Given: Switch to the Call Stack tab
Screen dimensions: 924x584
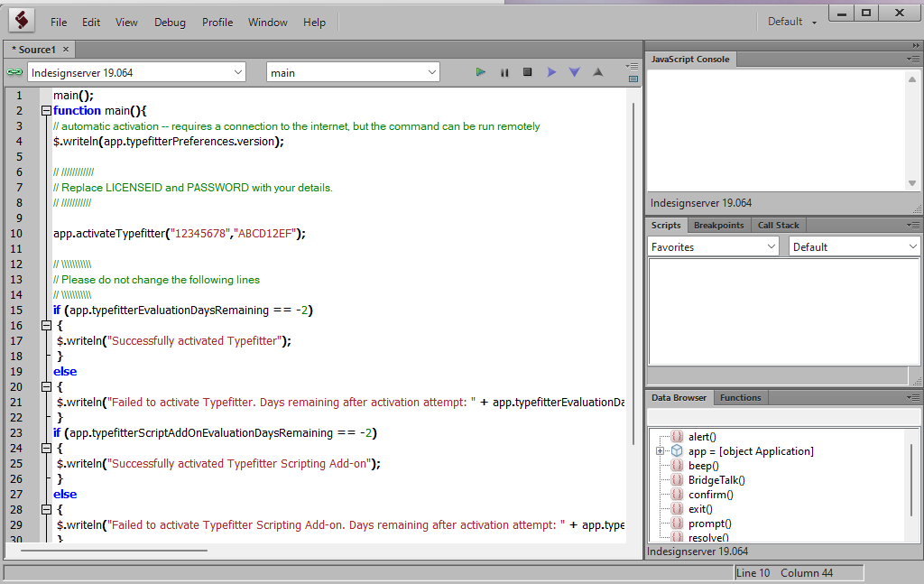Looking at the screenshot, I should [779, 225].
